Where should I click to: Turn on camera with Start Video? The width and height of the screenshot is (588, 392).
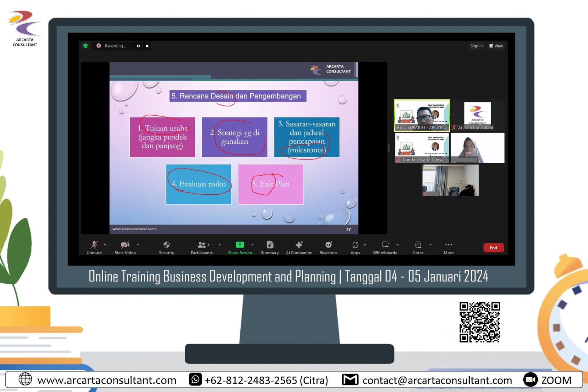[125, 245]
